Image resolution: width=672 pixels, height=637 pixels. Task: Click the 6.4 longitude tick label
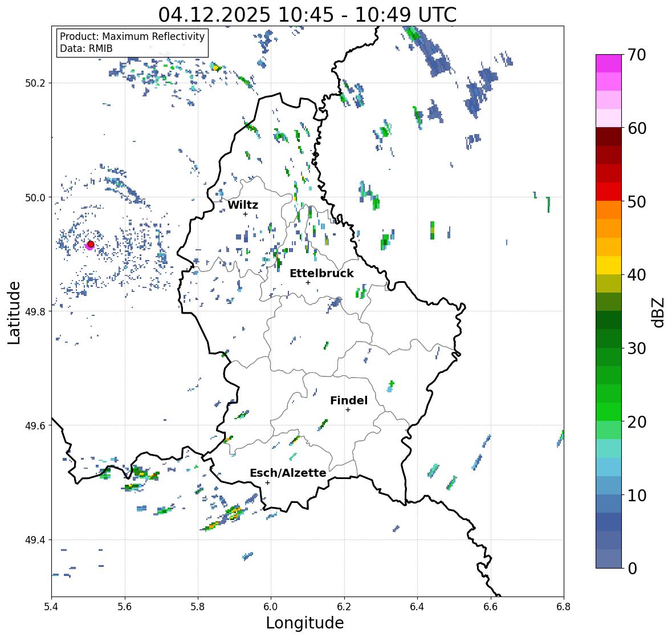pyautogui.click(x=417, y=607)
